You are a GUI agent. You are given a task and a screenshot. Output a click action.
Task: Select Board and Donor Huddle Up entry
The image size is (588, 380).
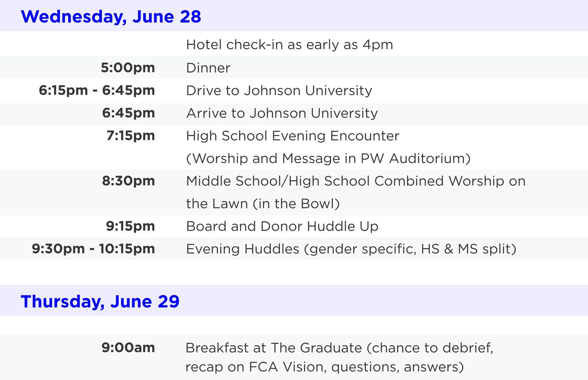(x=282, y=226)
